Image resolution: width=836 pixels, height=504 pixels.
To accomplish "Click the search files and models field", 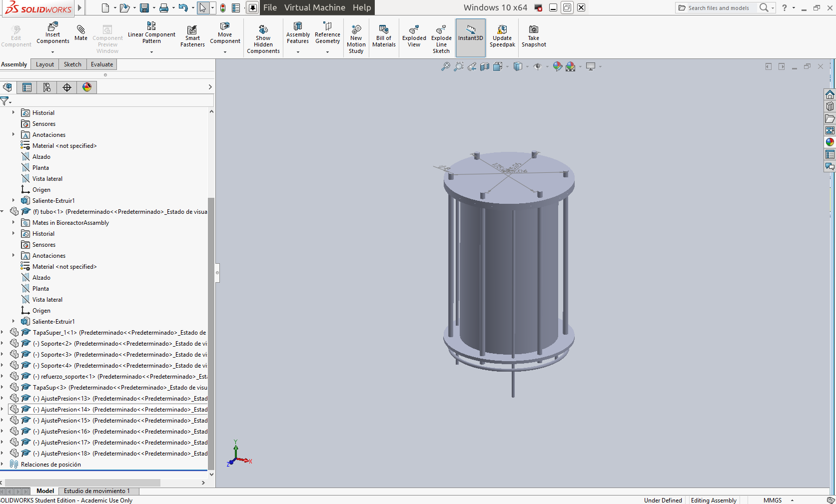I will [718, 8].
